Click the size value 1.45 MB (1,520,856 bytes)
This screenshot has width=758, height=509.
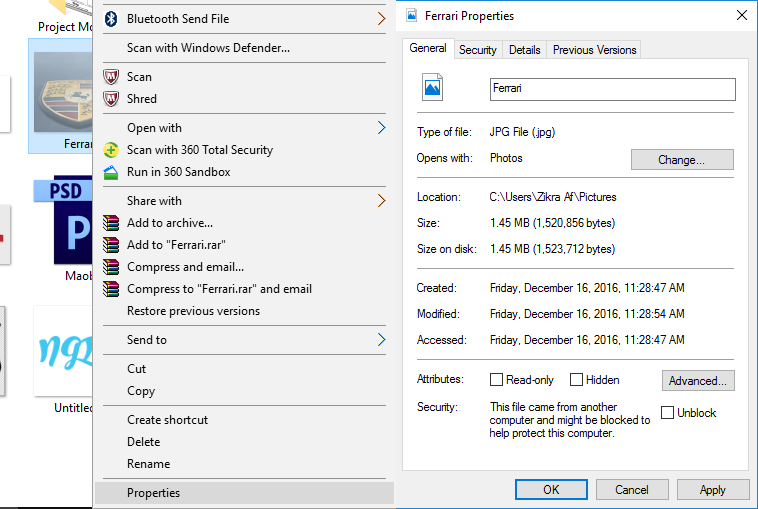coord(553,223)
